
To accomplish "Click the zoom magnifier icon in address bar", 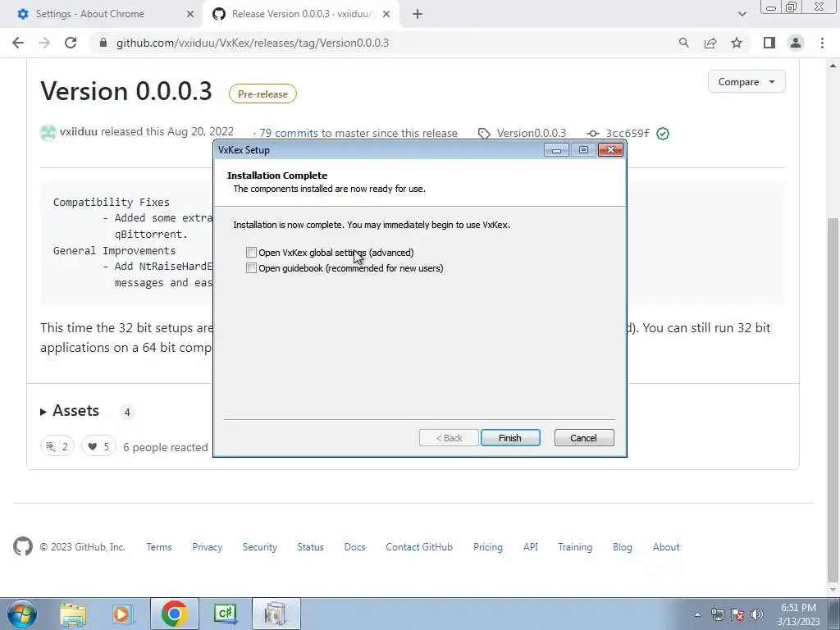I will point(683,43).
